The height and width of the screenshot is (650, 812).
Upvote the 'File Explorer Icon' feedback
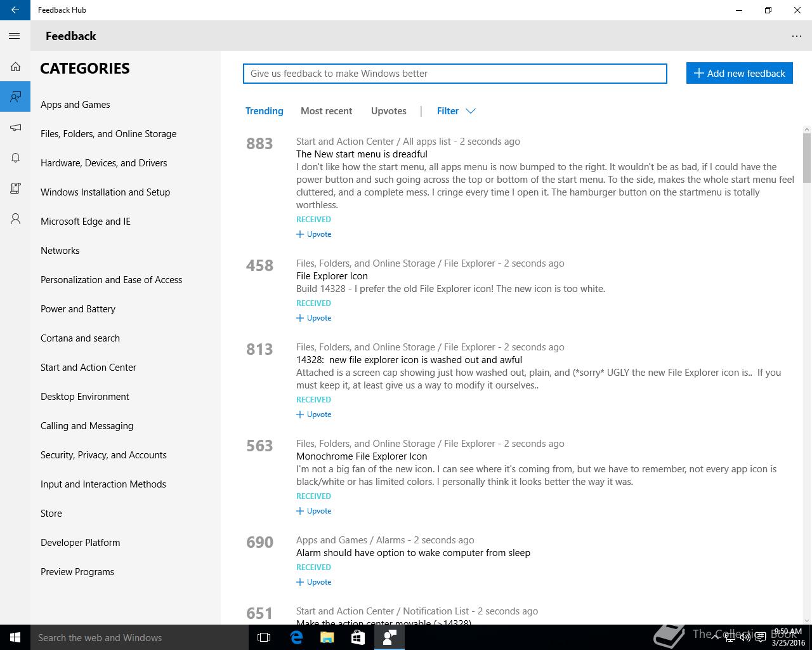tap(314, 318)
